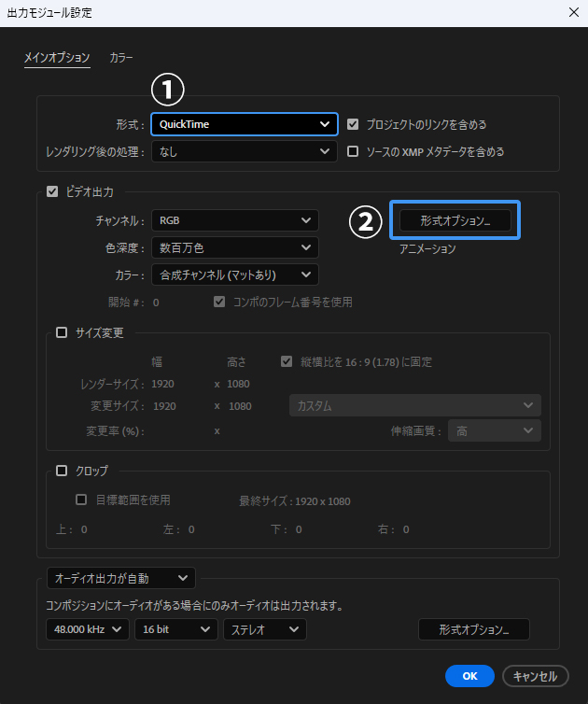Enable ソースの XMP メタデータを含める checkbox
The height and width of the screenshot is (704, 588).
point(353,151)
